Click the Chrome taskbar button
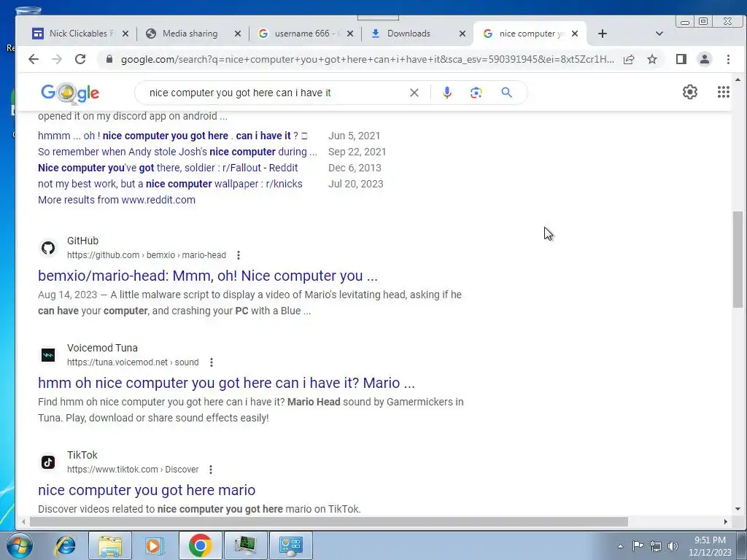The height and width of the screenshot is (560, 747). click(200, 545)
